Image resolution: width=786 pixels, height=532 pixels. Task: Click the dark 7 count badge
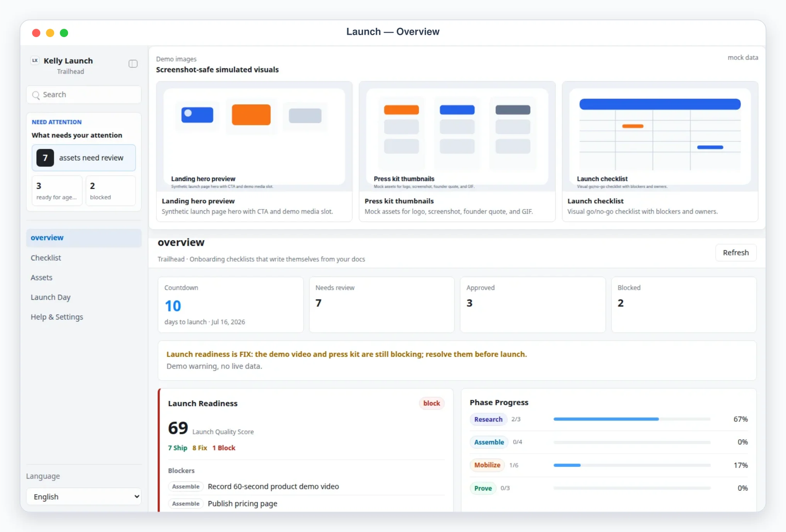45,158
